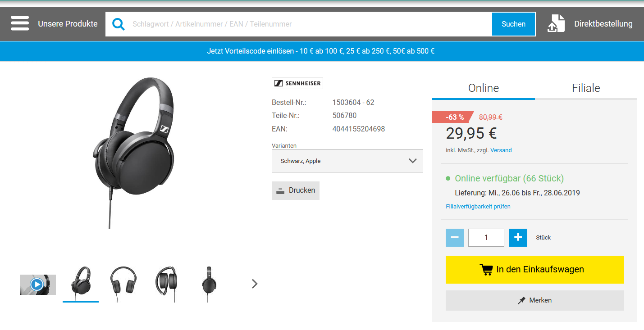Image resolution: width=644 pixels, height=330 pixels.
Task: Switch to the Filiale tab
Action: tap(586, 88)
